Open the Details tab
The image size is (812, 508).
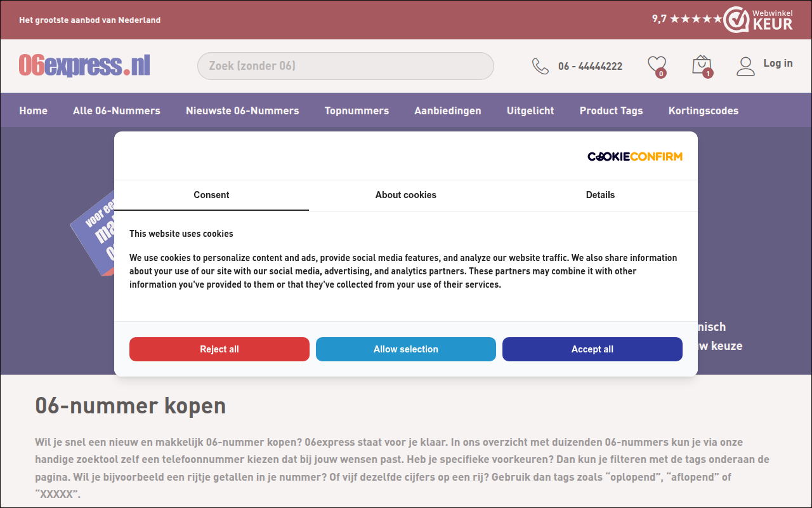coord(600,195)
